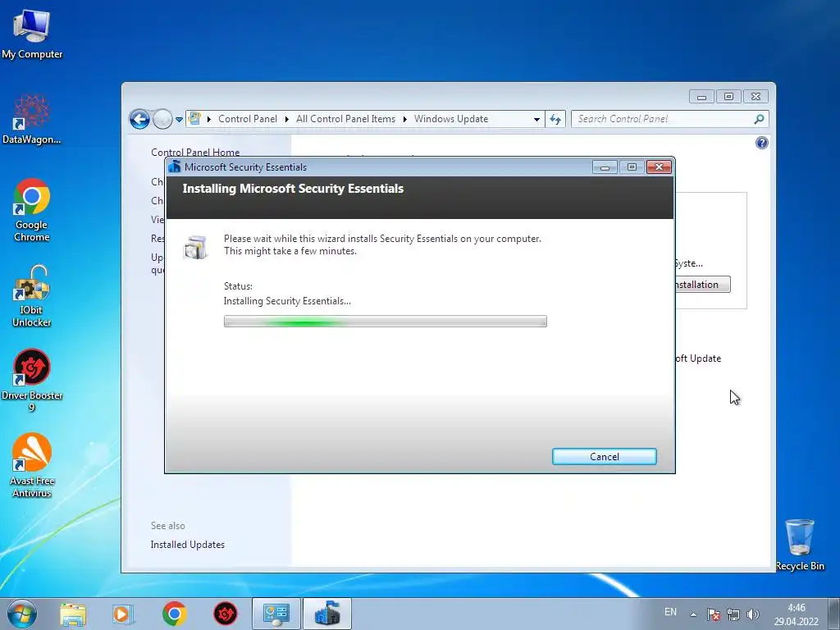Close the Microsoft Security Essentials dialog
The image size is (840, 630).
click(x=659, y=167)
